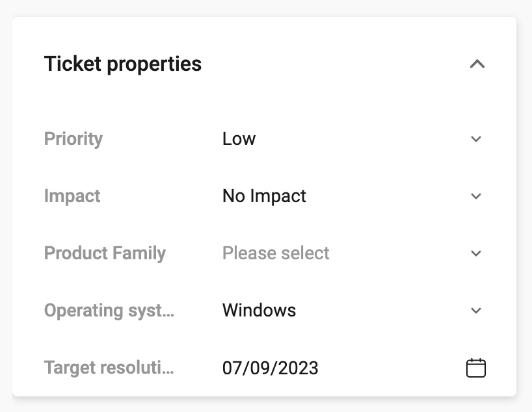Click the Operating system chevron arrow
Viewport: 532px width, 412px height.
[x=476, y=311]
